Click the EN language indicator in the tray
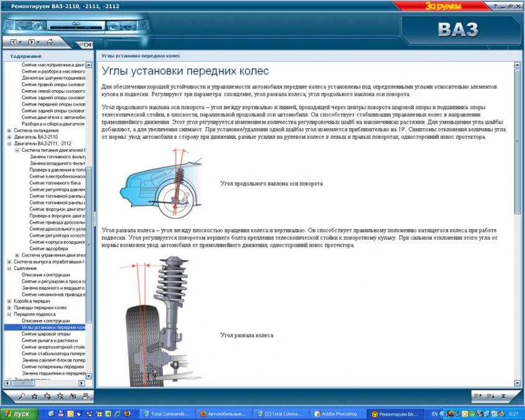This screenshot has width=525, height=420. (435, 414)
